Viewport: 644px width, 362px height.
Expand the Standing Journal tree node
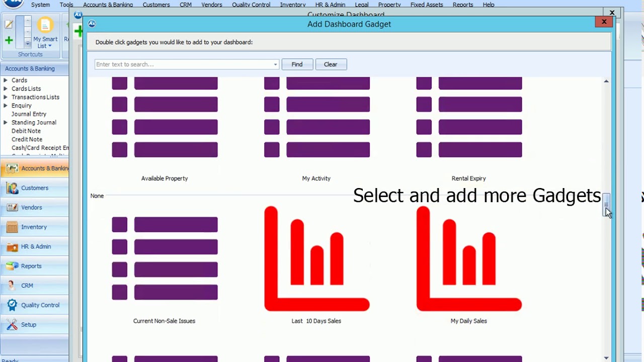coord(6,123)
